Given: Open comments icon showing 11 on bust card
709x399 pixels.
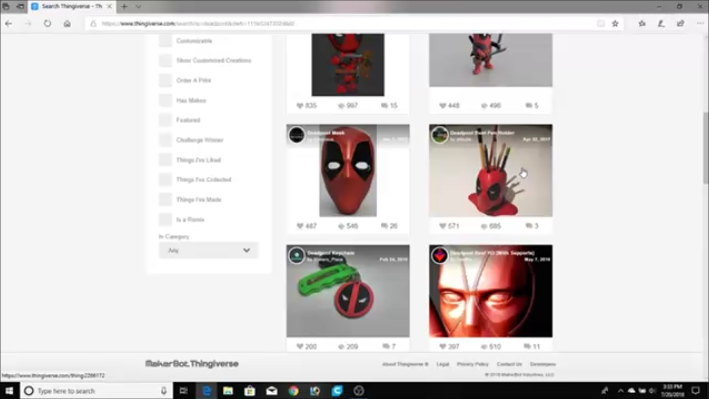Looking at the screenshot, I should point(527,347).
